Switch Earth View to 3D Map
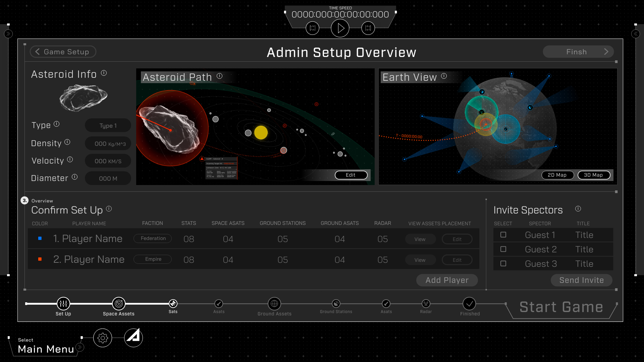Viewport: 644px width, 362px height. 594,175
